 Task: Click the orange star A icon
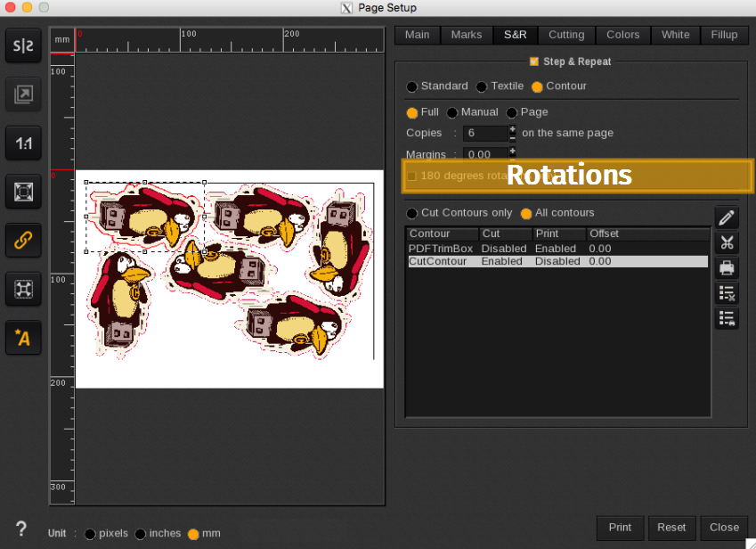point(23,337)
